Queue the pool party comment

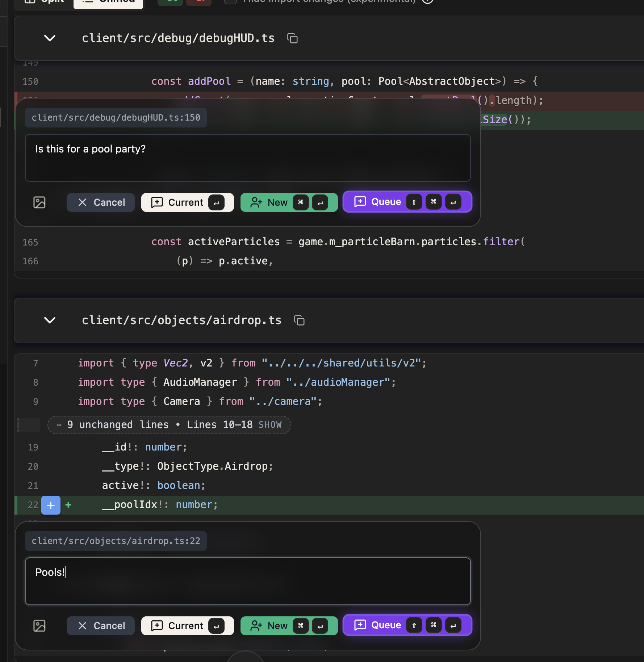(407, 202)
